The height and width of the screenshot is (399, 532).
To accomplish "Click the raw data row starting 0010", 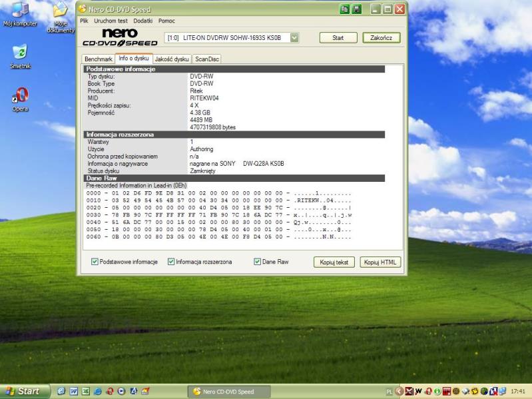I will pos(218,200).
